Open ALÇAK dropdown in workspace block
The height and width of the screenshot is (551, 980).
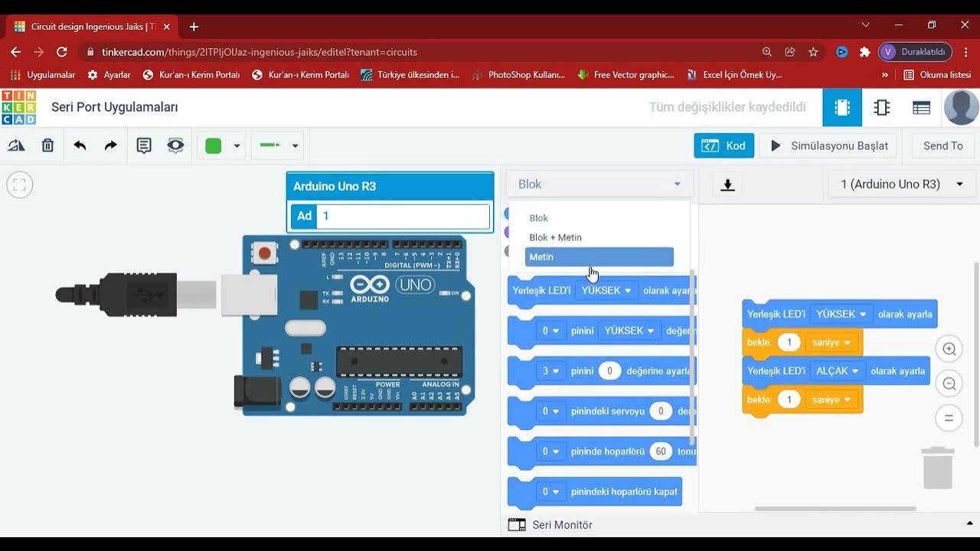click(x=838, y=370)
